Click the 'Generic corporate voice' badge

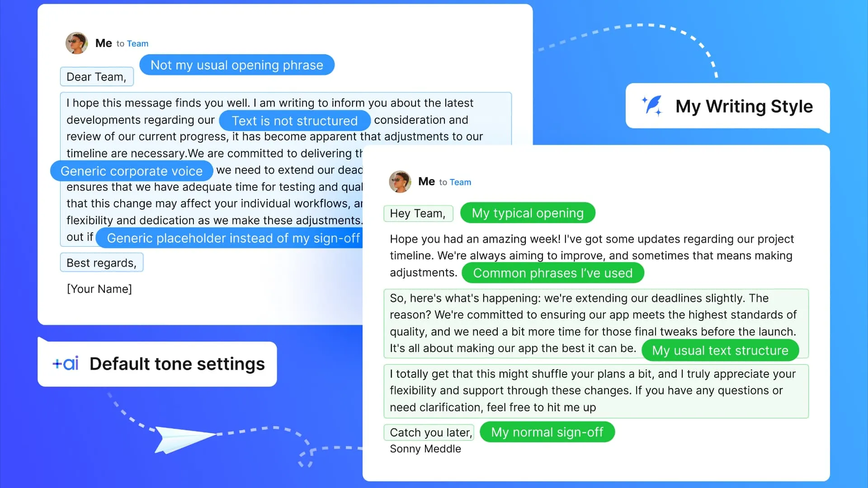tap(131, 171)
